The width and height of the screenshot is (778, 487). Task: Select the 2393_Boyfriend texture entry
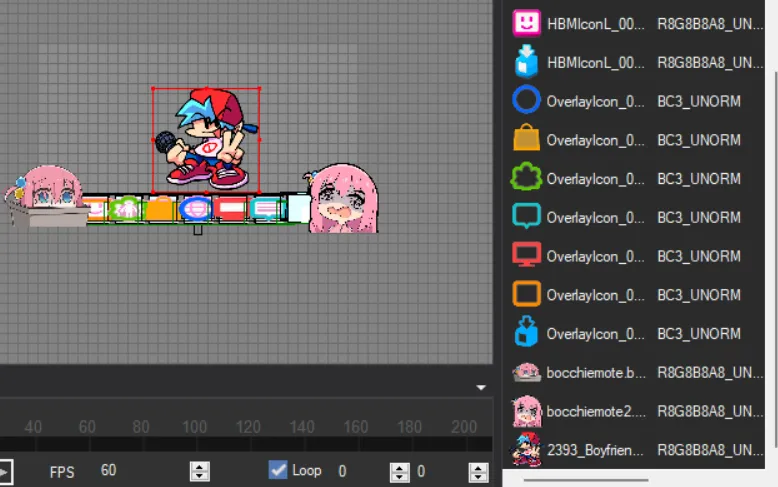tap(594, 449)
